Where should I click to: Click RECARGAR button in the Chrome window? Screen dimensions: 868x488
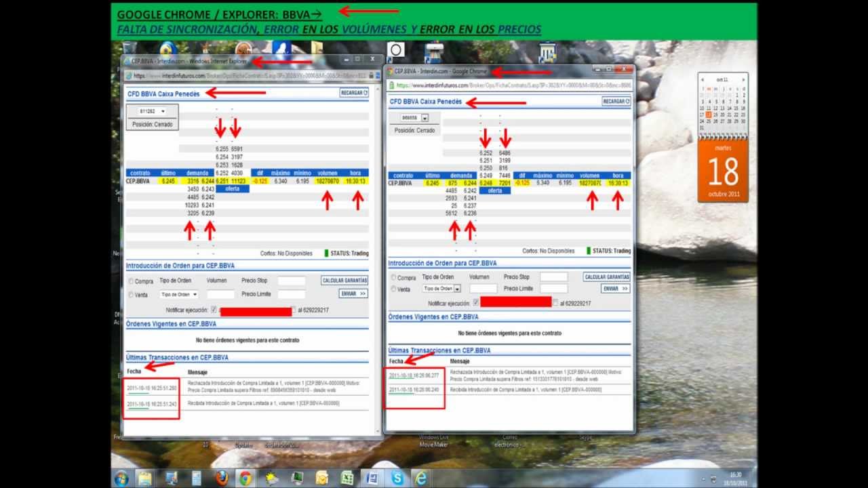(616, 101)
